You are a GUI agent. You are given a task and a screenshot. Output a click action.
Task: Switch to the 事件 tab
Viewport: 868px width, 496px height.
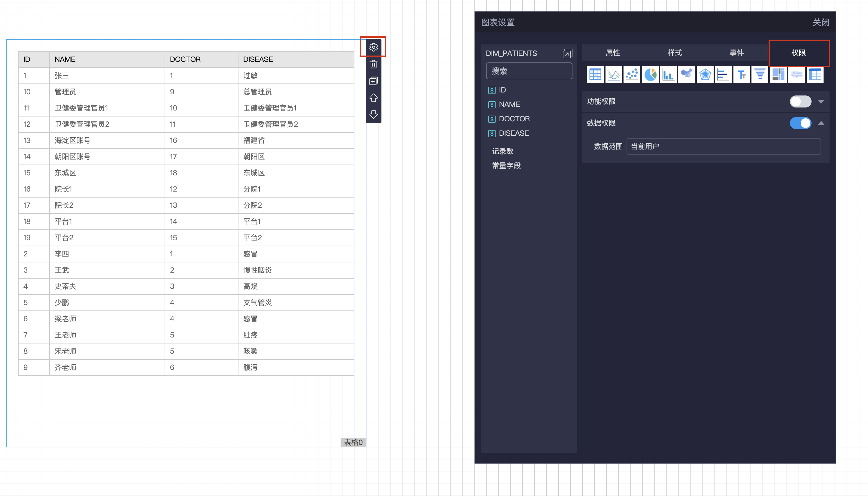click(736, 53)
